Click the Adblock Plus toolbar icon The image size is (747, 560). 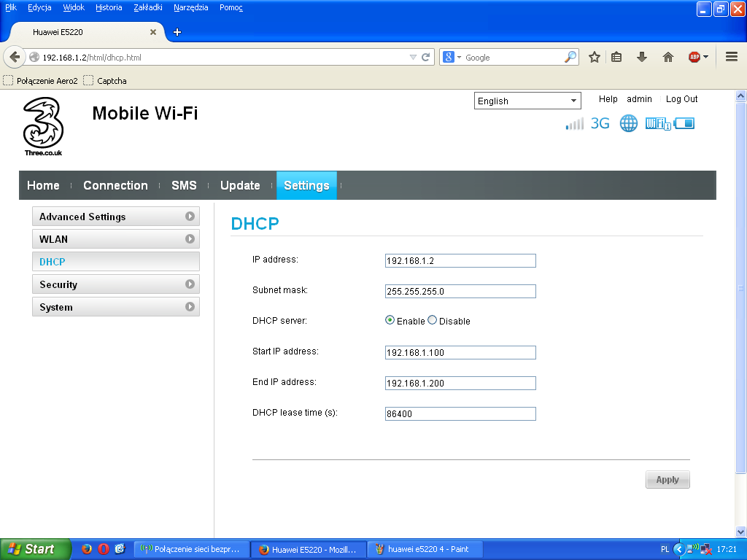(x=694, y=57)
